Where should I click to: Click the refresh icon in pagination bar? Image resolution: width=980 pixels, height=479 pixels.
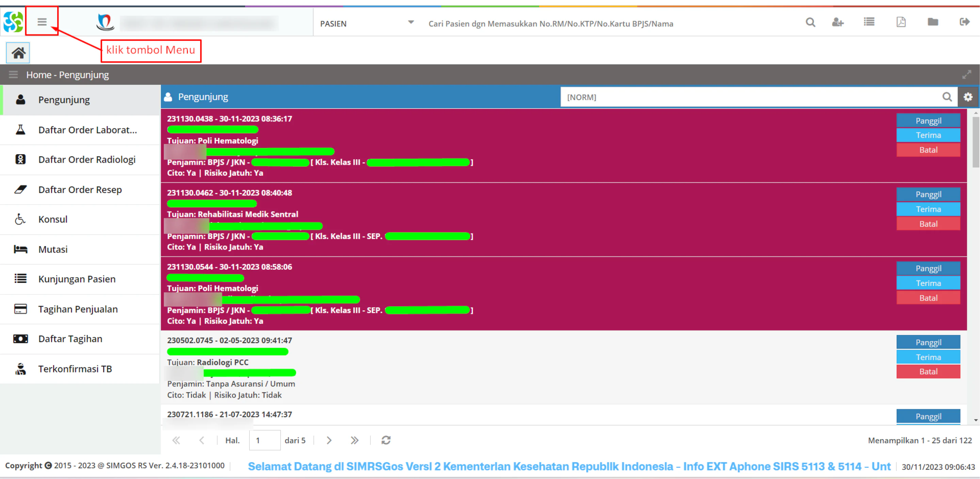386,440
